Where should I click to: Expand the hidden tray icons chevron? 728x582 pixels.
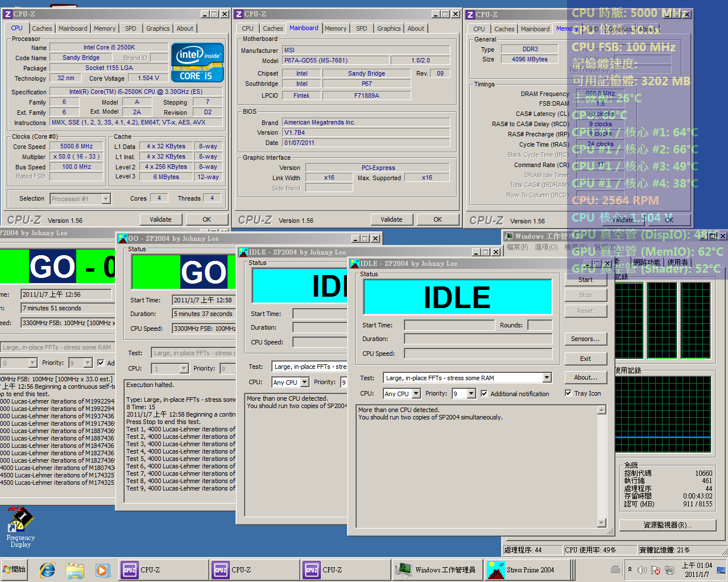(x=630, y=569)
